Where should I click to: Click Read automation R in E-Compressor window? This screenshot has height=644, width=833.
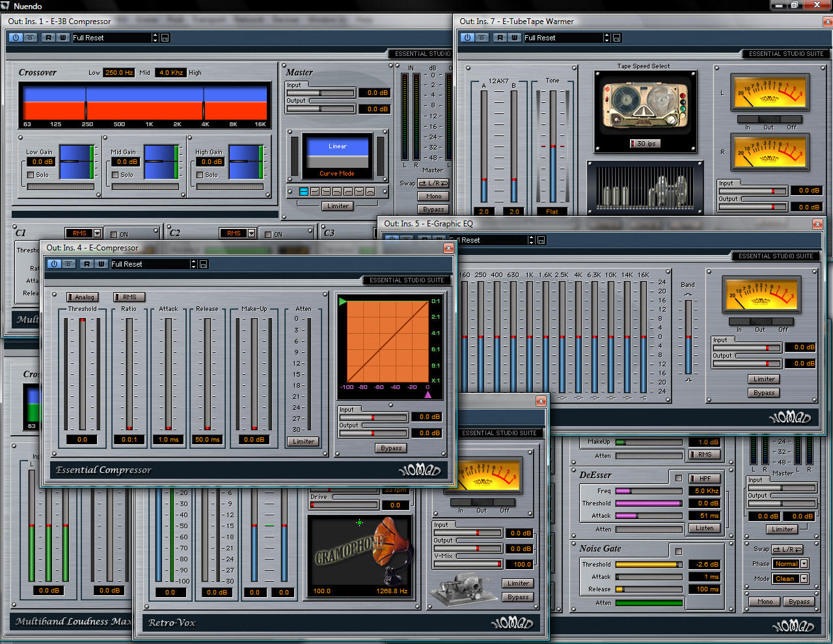(87, 264)
